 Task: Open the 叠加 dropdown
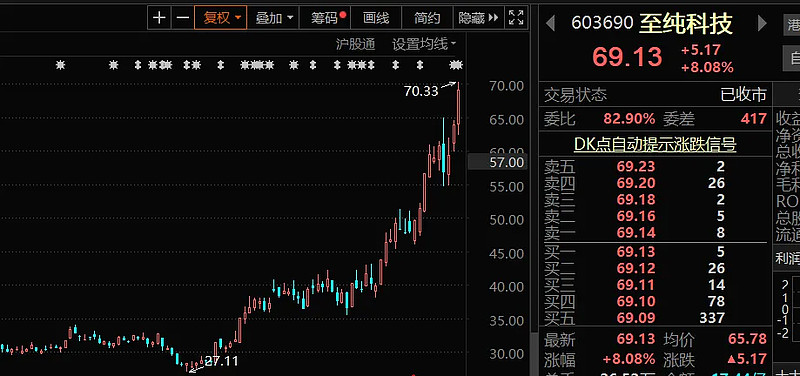(x=273, y=18)
